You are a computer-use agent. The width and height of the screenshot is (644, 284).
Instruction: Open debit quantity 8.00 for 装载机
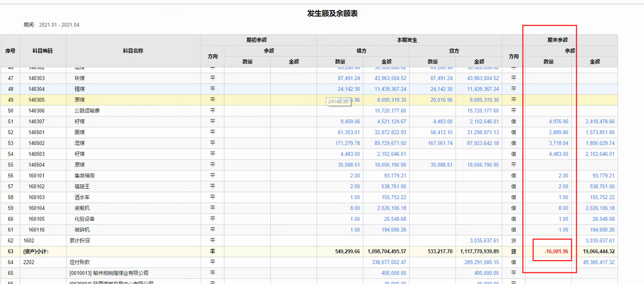pos(355,208)
